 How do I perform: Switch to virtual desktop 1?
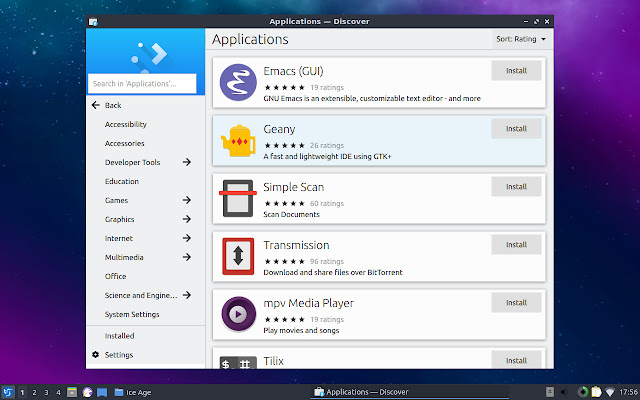pyautogui.click(x=22, y=392)
